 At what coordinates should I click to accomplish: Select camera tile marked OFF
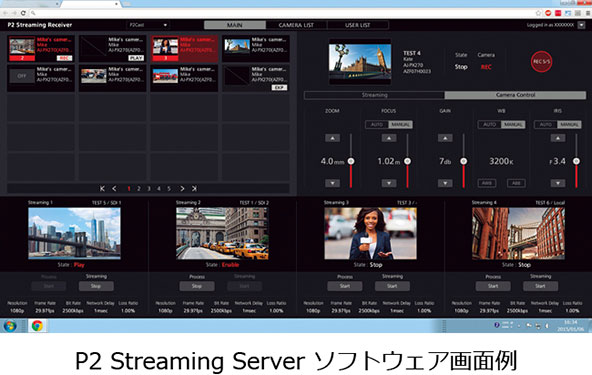(41, 78)
